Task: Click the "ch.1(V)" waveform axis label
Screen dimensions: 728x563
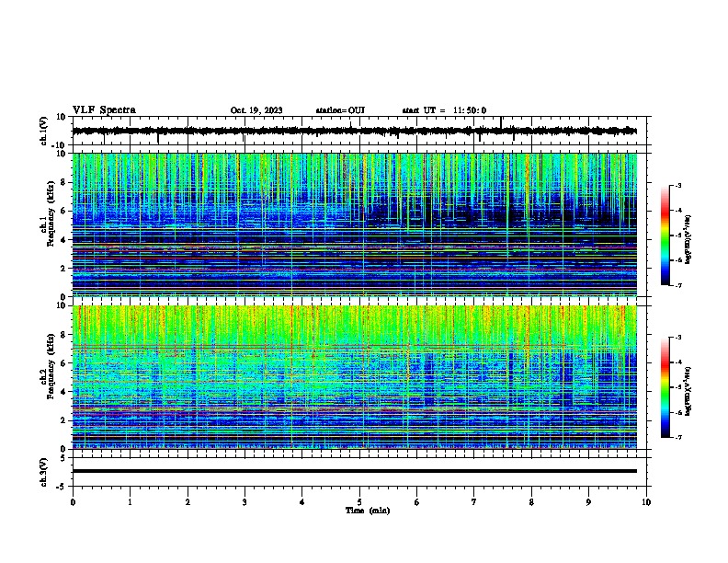Action: pyautogui.click(x=44, y=131)
